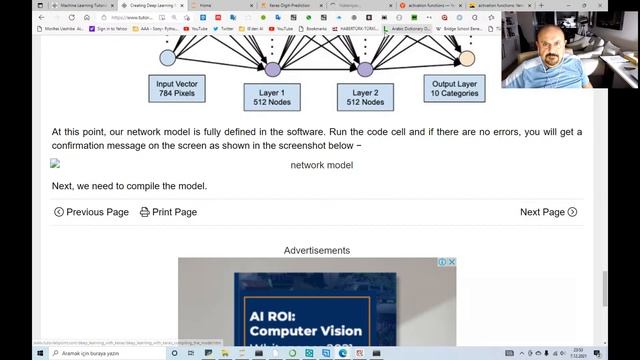Close the advertisement with X icon

[452, 262]
